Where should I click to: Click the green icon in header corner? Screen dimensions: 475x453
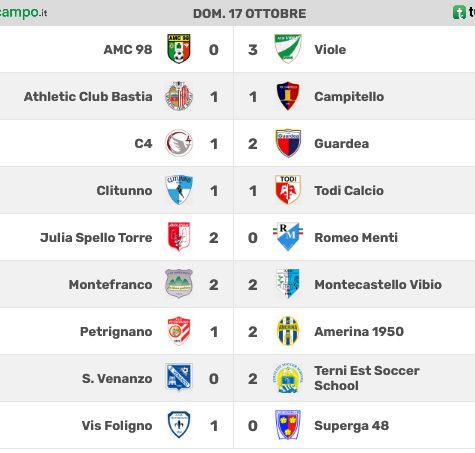pyautogui.click(x=459, y=13)
